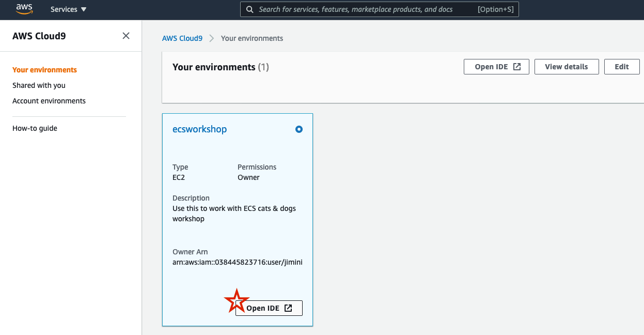
Task: Click external-link icon on header Open IDE
Action: tap(517, 67)
